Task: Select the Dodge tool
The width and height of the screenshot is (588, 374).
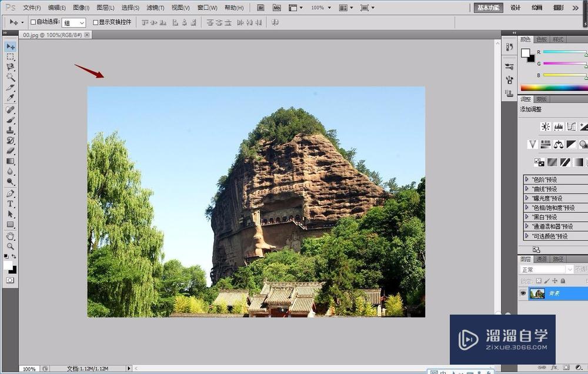Action: (x=10, y=182)
